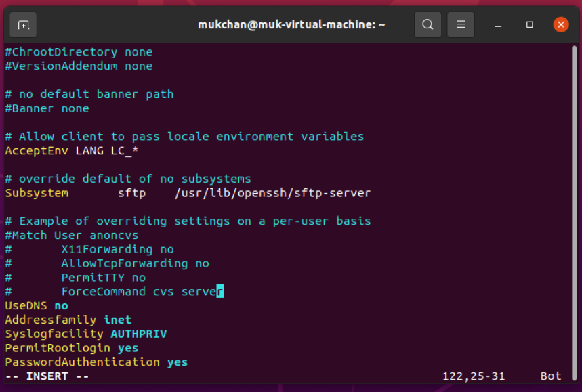Image resolution: width=582 pixels, height=392 pixels.
Task: Click the PermitRootlogin yes line
Action: pyautogui.click(x=68, y=347)
